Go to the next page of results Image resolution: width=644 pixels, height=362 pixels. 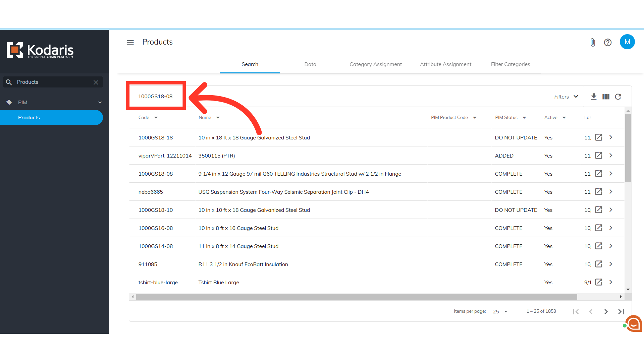coord(606,311)
